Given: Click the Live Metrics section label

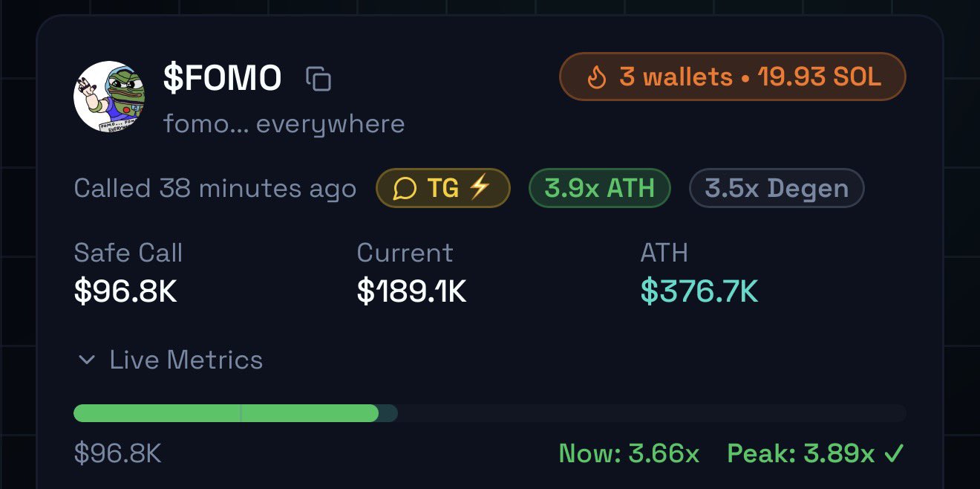Looking at the screenshot, I should point(186,360).
